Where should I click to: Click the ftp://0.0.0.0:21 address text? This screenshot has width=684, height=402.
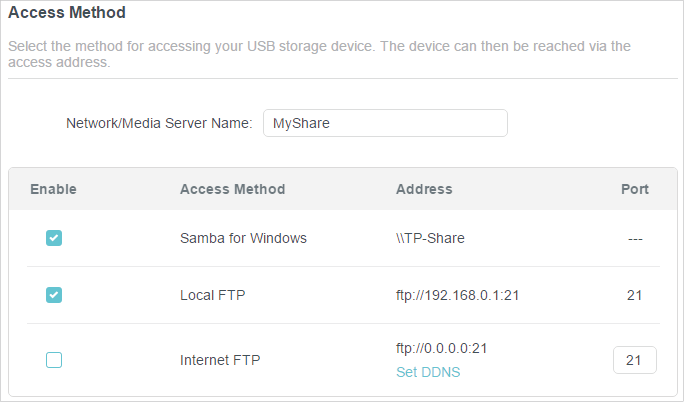point(441,348)
